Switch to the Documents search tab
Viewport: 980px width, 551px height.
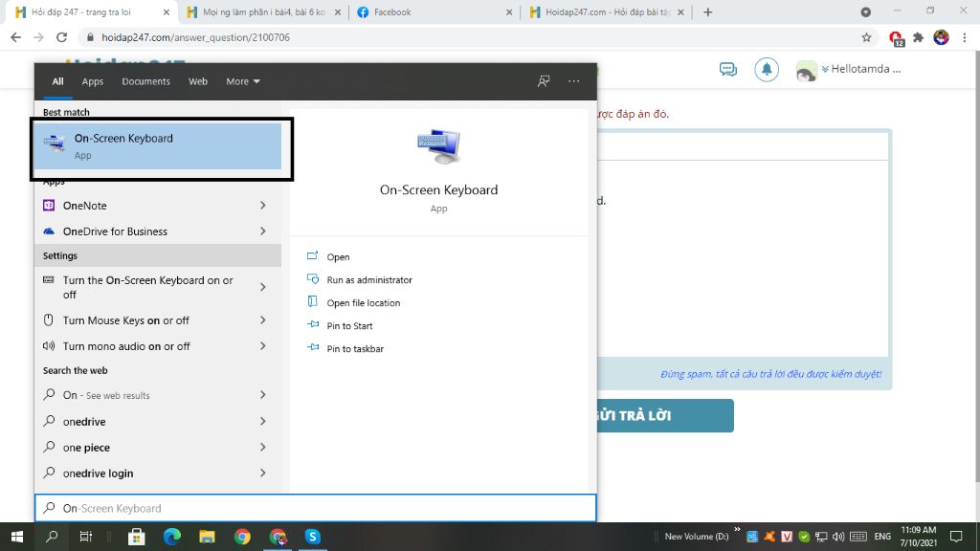click(x=145, y=81)
